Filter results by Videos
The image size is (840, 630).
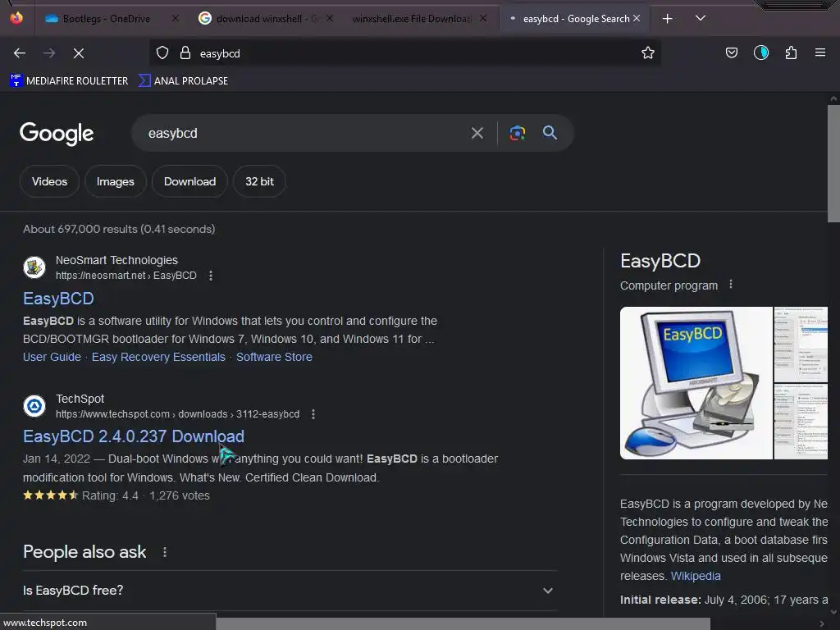click(x=49, y=181)
